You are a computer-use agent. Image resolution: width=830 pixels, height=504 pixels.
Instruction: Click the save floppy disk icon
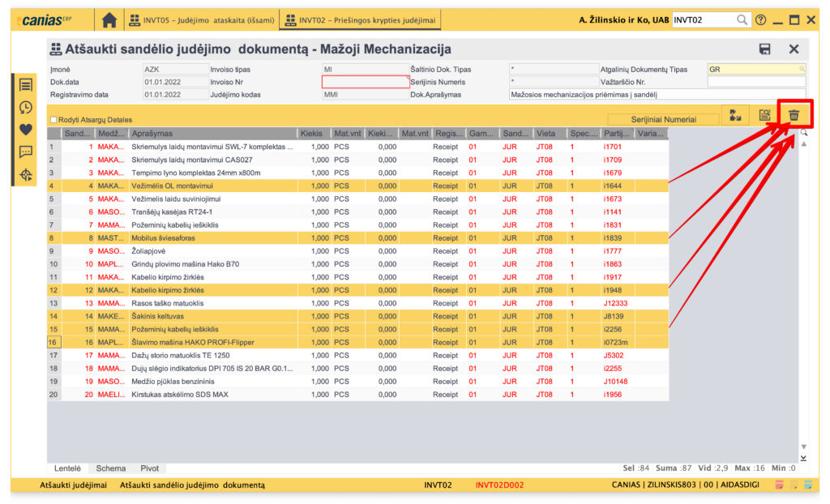coord(764,49)
